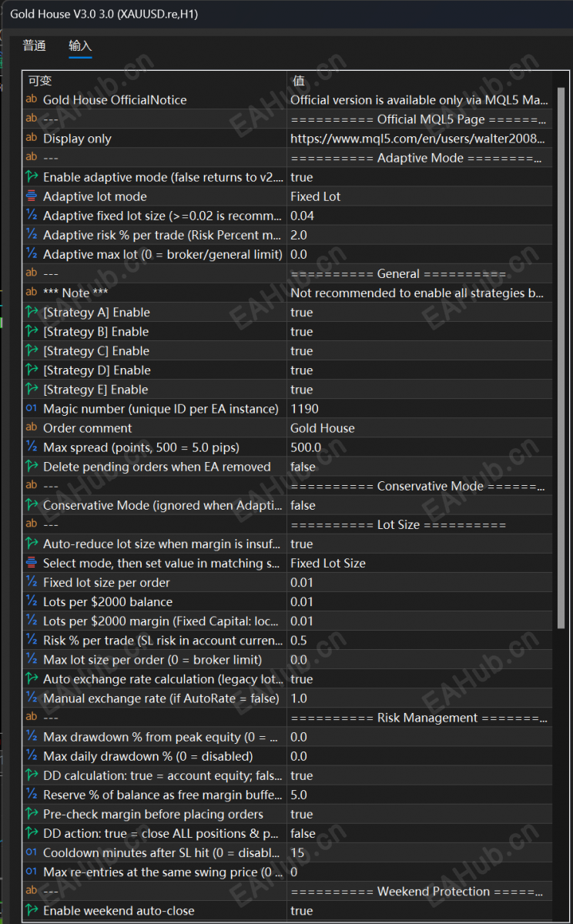
Task: Select the Manual exchange rate row label
Action: tap(161, 698)
